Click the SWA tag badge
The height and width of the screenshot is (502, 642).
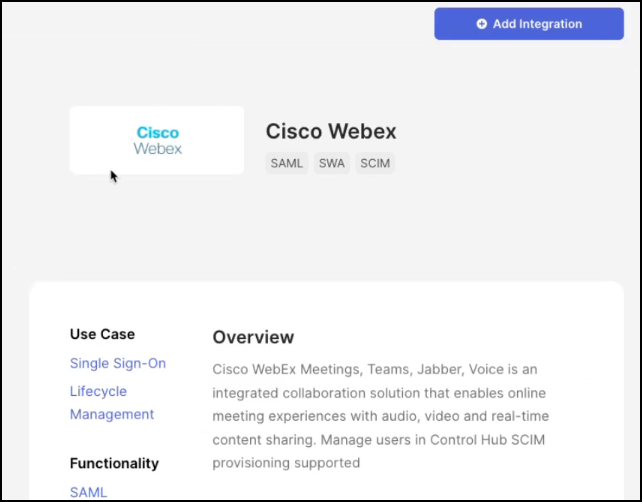tap(332, 163)
